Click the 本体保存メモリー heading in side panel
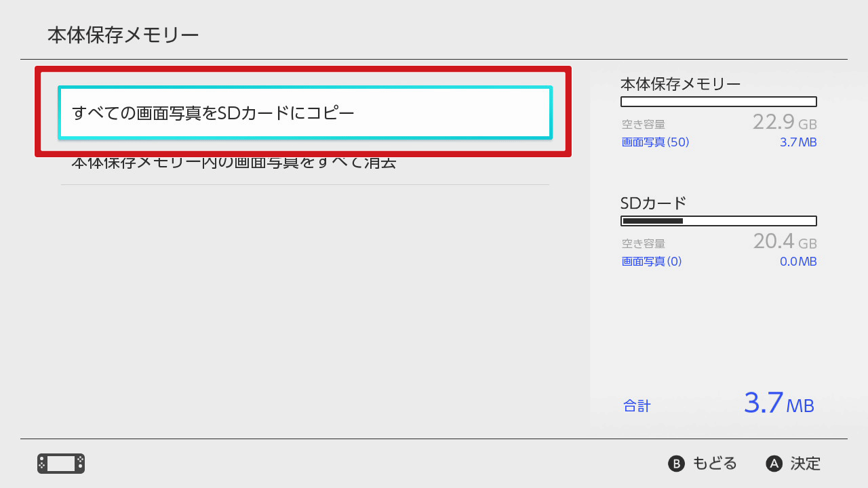The height and width of the screenshot is (488, 868). coord(680,84)
